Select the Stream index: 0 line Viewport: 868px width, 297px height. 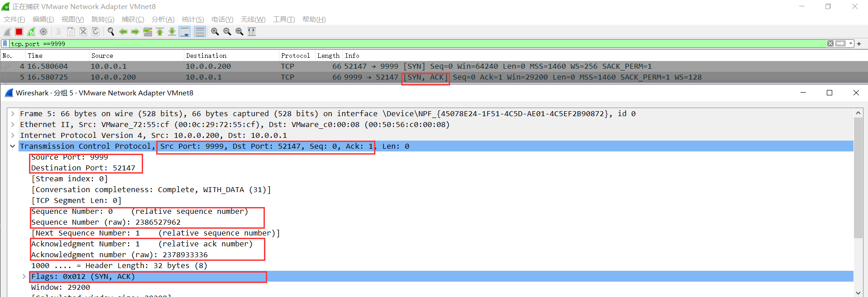[x=70, y=179]
